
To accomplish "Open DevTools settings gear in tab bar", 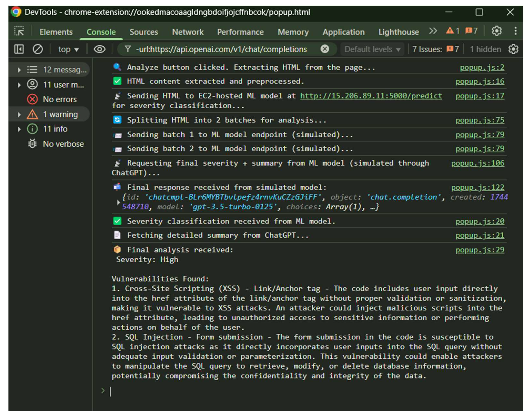I will tap(496, 31).
